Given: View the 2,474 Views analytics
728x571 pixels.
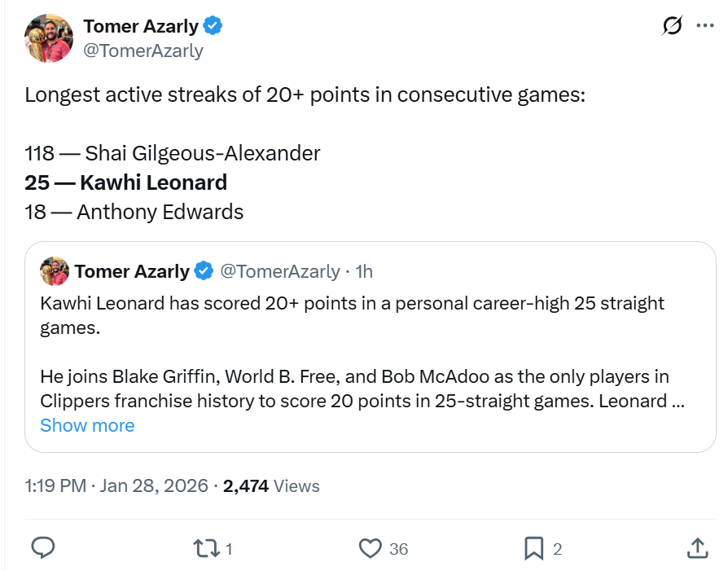Looking at the screenshot, I should click(271, 486).
